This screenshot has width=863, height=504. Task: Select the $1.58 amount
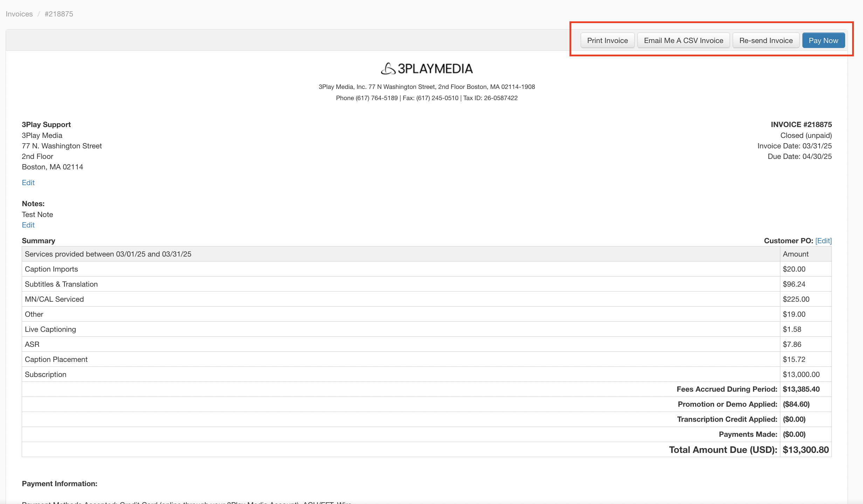click(x=792, y=329)
